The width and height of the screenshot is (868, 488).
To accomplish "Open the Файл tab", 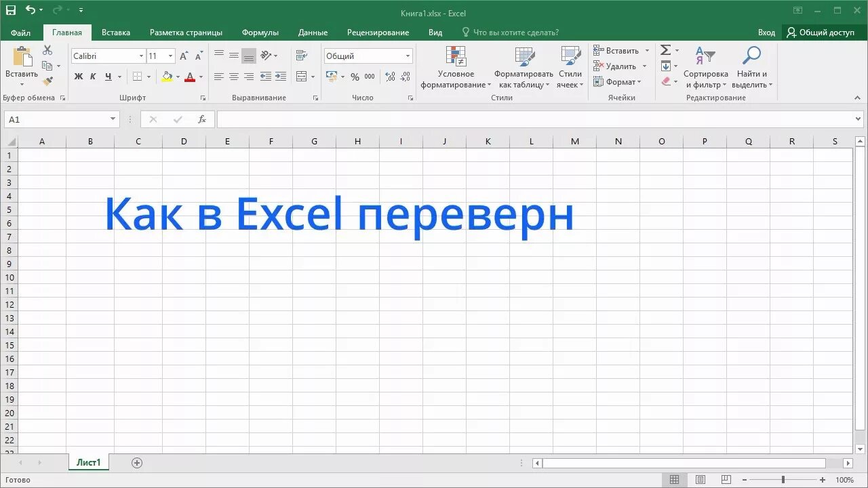I will point(21,33).
